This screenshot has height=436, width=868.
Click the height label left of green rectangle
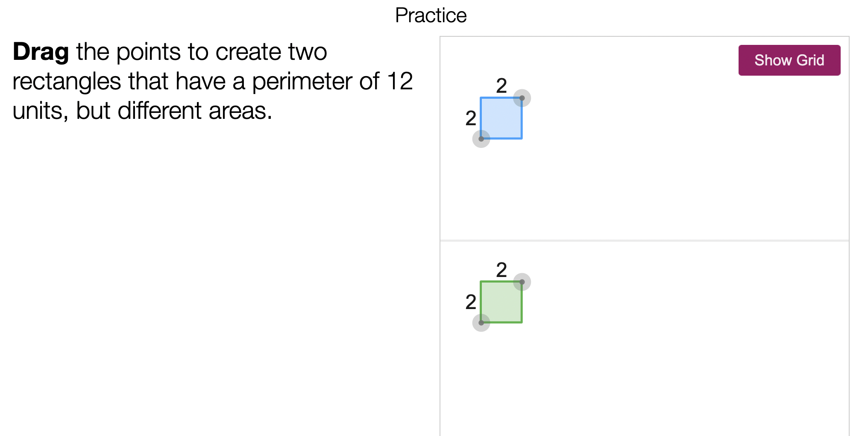(x=471, y=302)
